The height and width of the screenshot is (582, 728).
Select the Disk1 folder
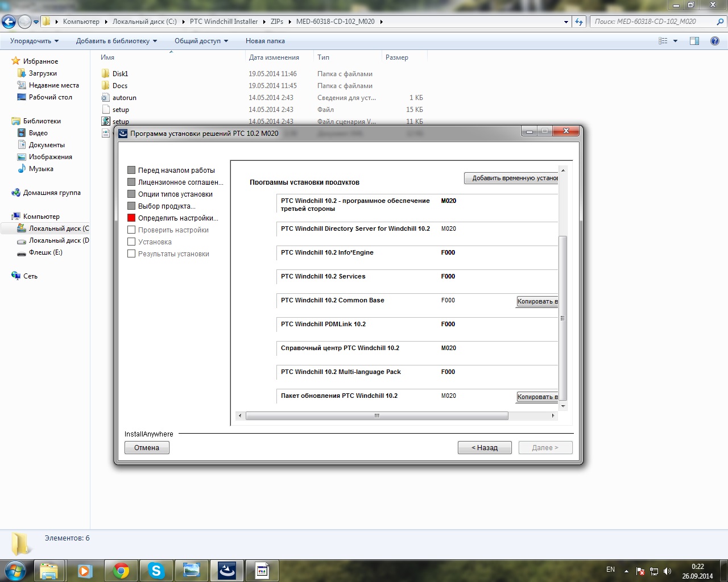coord(120,74)
